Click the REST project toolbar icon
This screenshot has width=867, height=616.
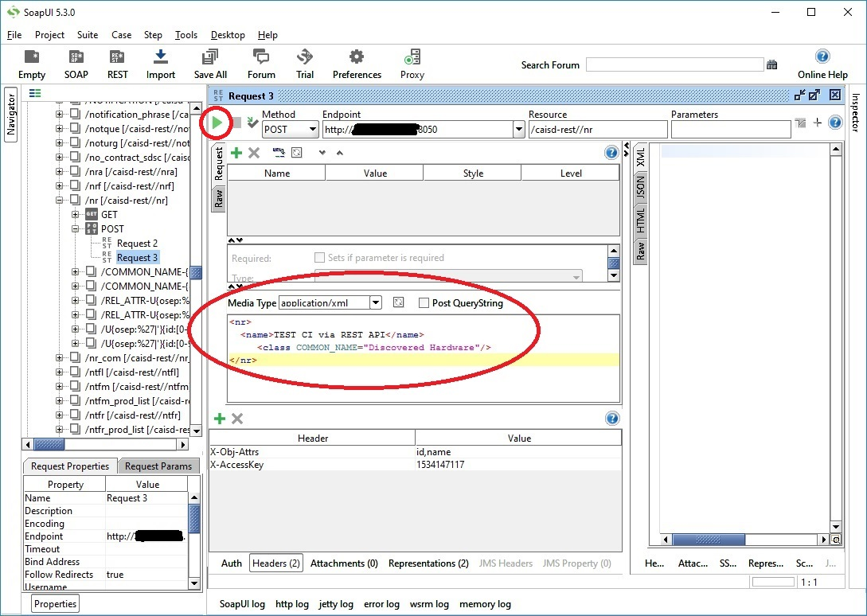(x=118, y=57)
